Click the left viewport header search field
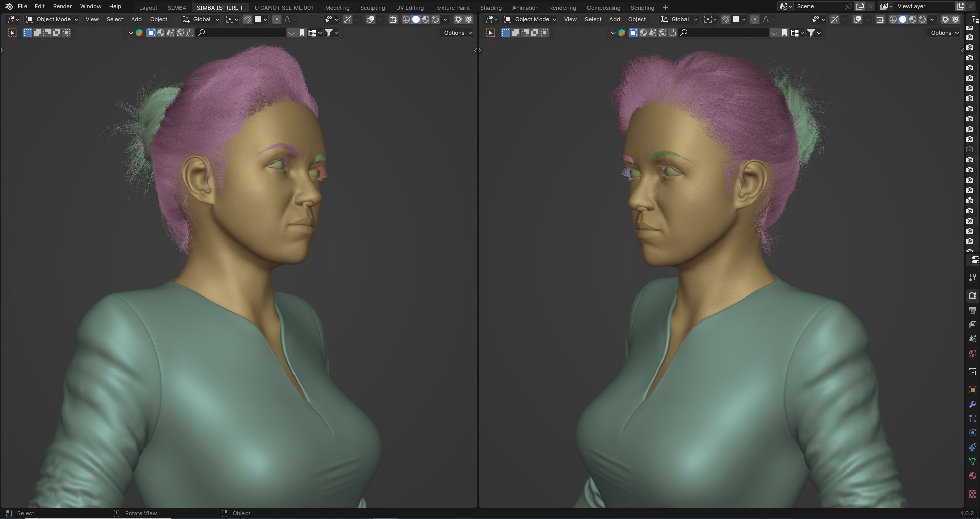This screenshot has width=980, height=519. (x=241, y=33)
